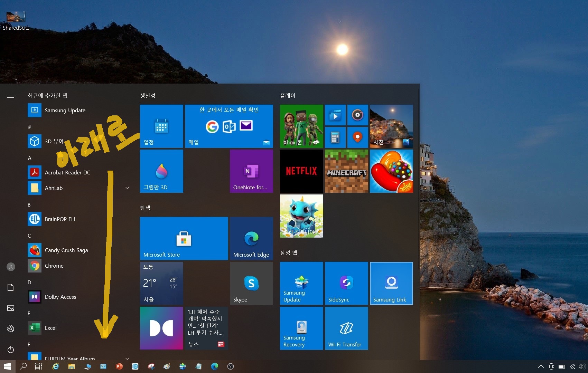Launch the Skype tile

(x=251, y=283)
